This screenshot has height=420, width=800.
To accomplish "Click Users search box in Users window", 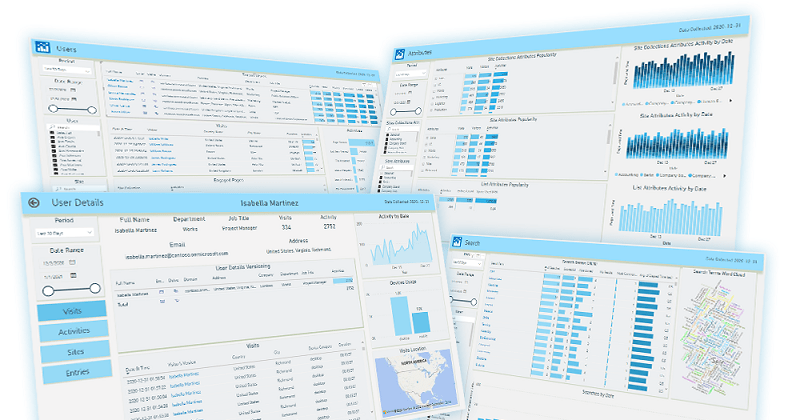I will 73,127.
